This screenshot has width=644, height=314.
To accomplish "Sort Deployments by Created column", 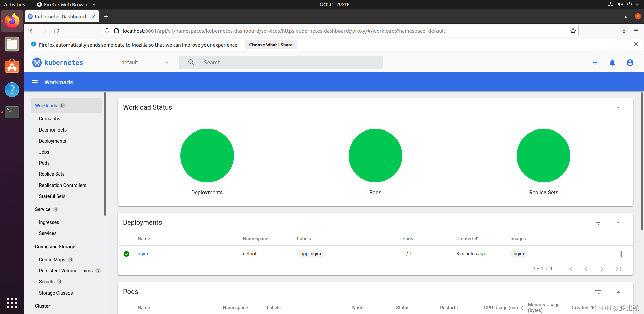I will 467,239.
